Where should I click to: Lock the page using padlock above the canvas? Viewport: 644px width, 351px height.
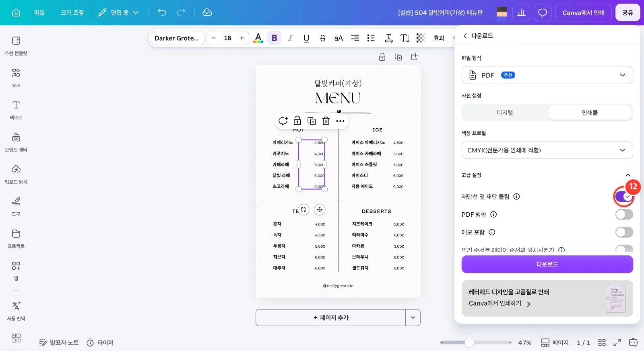tap(382, 57)
